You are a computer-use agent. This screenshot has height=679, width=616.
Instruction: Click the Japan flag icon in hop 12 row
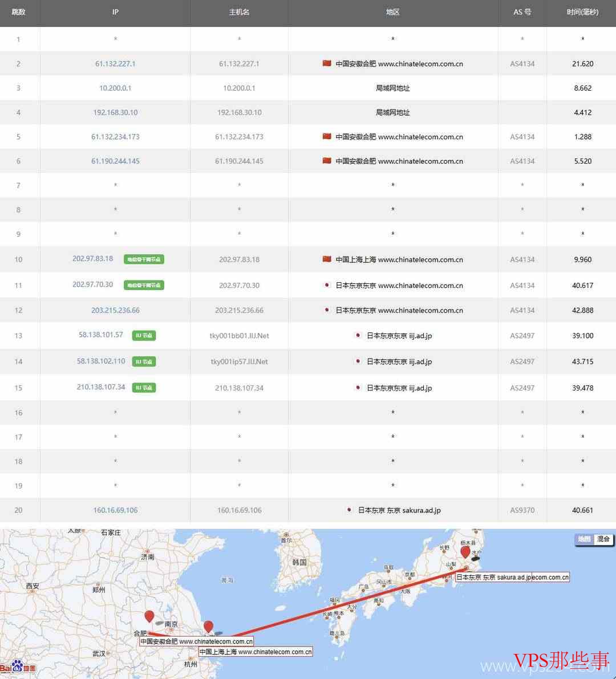click(x=327, y=310)
